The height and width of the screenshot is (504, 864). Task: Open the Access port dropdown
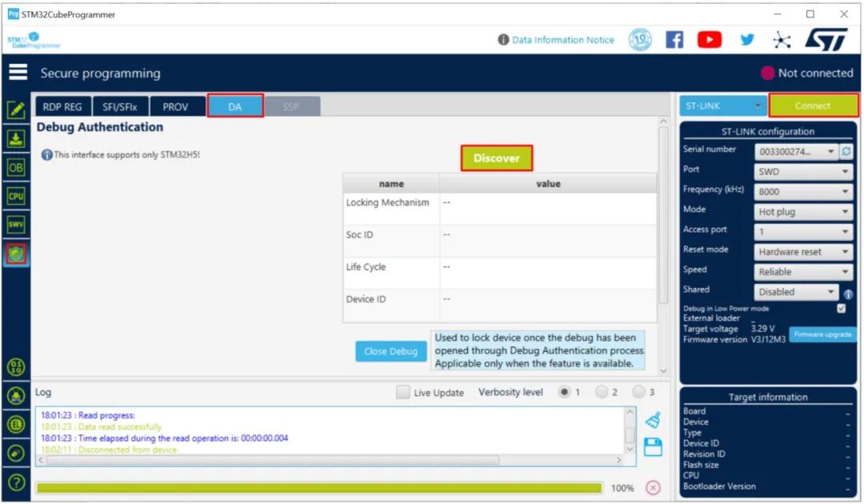tap(803, 232)
